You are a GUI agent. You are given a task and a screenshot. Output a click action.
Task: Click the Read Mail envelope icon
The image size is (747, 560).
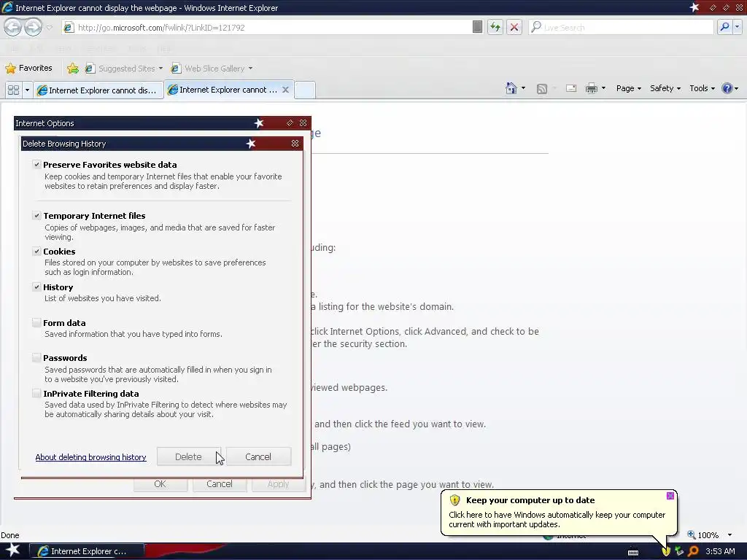tap(571, 88)
